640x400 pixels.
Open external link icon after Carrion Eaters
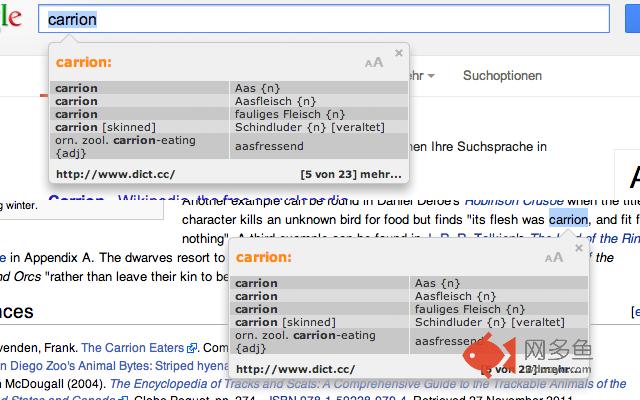pyautogui.click(x=191, y=348)
